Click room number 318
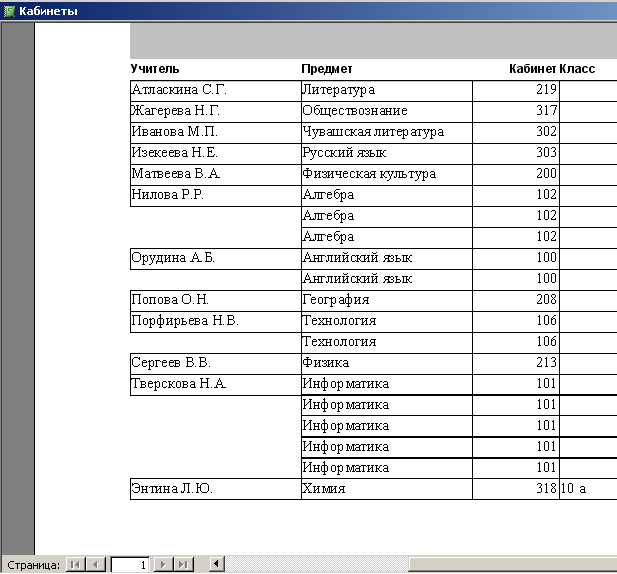Viewport: 617px width, 574px height. pyautogui.click(x=516, y=489)
